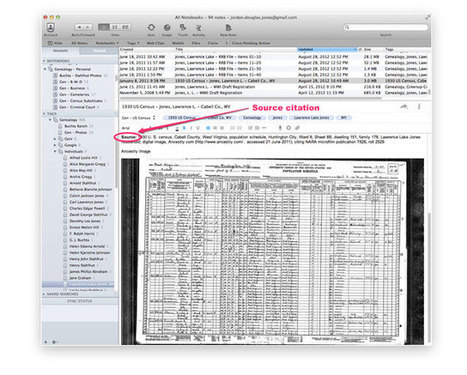
Task: Select the Files shortcut
Action: coord(196,43)
